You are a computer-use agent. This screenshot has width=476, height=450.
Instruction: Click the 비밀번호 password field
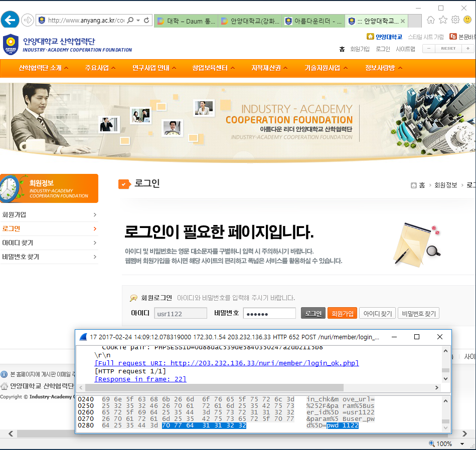(269, 313)
